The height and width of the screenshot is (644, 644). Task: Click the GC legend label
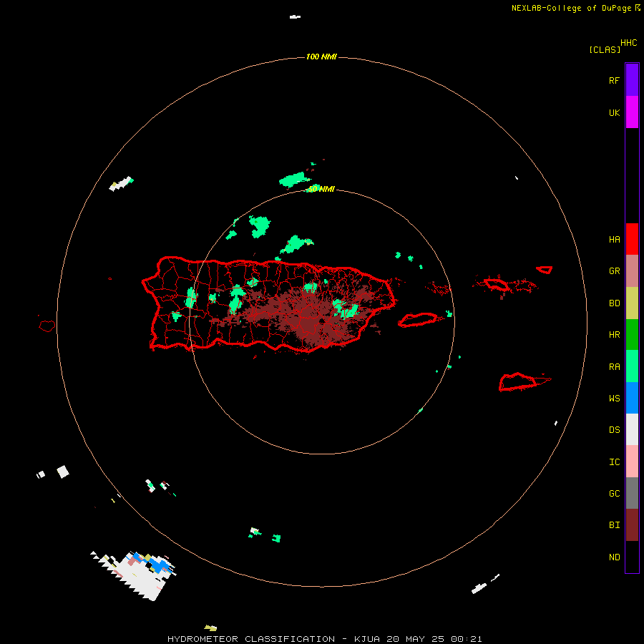(x=614, y=494)
